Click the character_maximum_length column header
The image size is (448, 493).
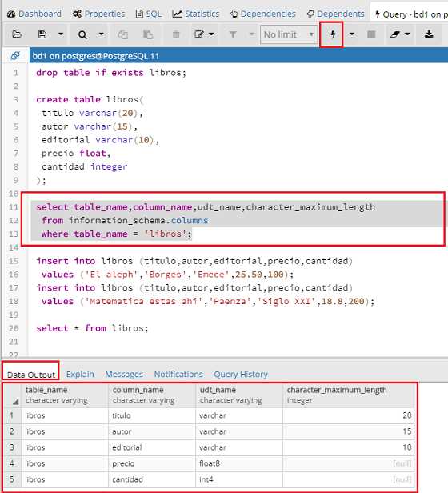348,395
